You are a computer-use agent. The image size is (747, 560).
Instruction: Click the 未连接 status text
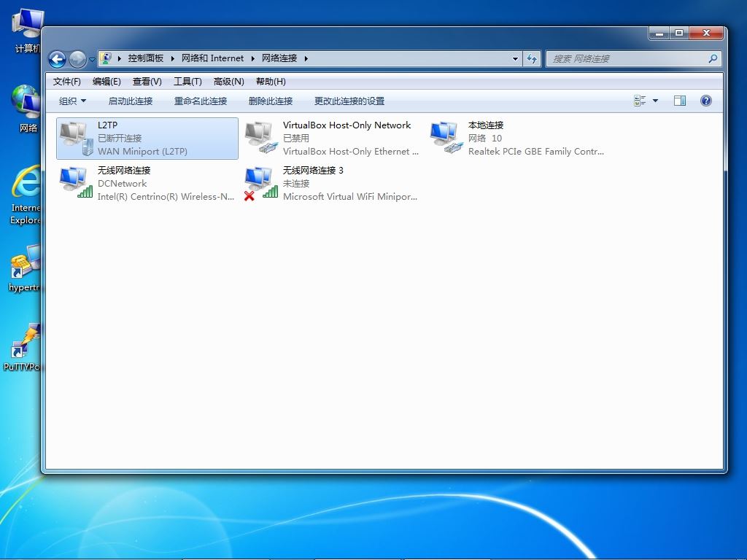click(296, 183)
